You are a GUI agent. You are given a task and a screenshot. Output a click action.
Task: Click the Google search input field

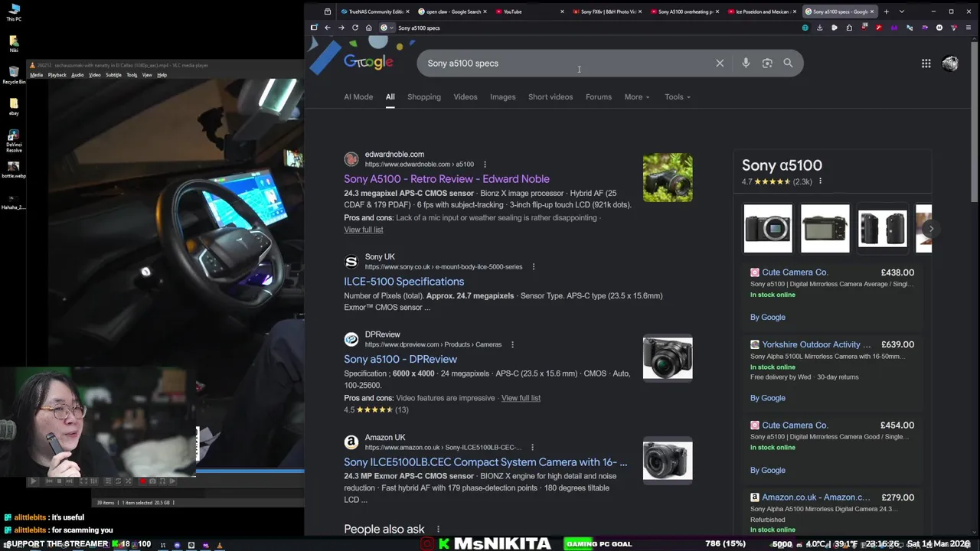pyautogui.click(x=567, y=64)
